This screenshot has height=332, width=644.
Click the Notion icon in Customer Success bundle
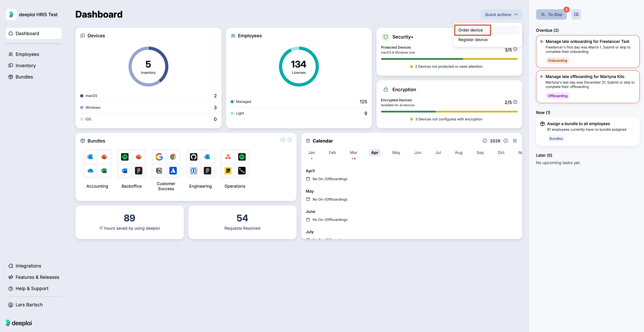(159, 171)
